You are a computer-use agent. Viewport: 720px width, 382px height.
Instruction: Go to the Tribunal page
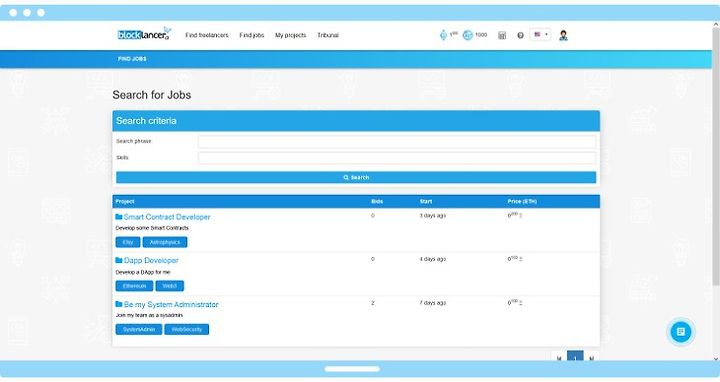328,35
